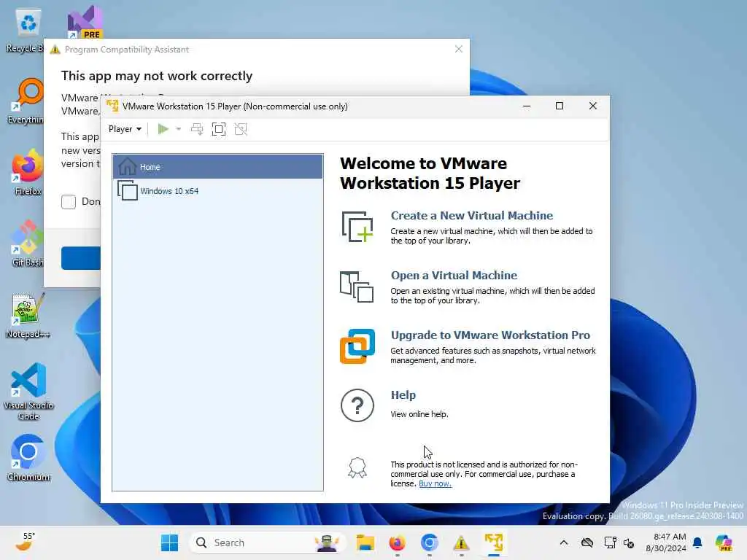Open File Explorer from the taskbar
This screenshot has height=560, width=747.
[x=365, y=542]
